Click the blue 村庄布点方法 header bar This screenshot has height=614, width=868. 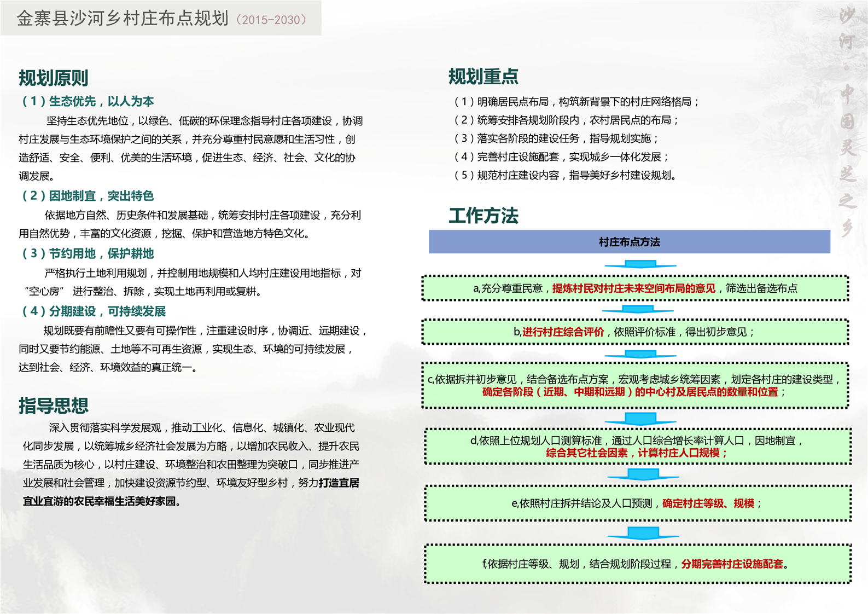pyautogui.click(x=630, y=242)
